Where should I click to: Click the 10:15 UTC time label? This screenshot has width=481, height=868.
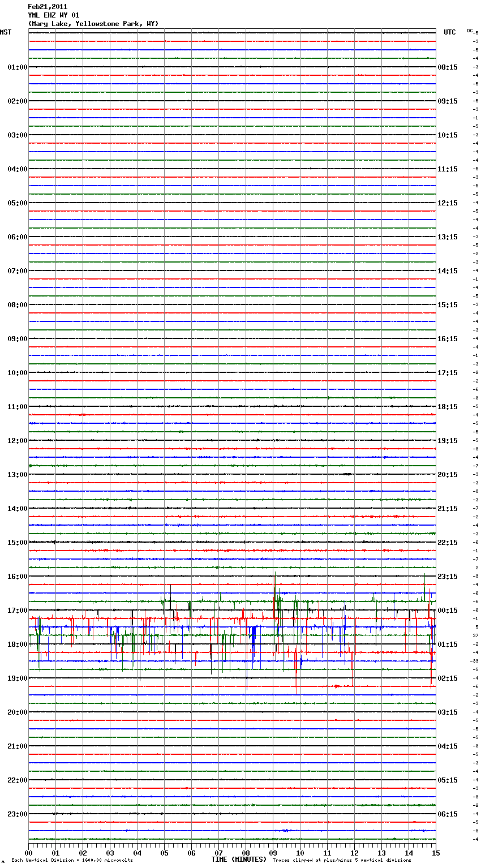(448, 135)
